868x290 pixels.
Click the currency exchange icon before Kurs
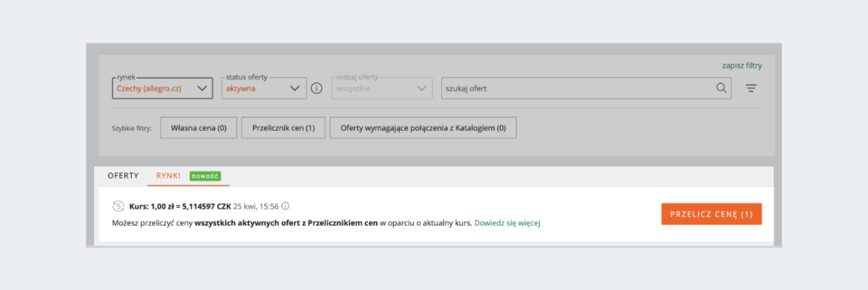tap(119, 206)
